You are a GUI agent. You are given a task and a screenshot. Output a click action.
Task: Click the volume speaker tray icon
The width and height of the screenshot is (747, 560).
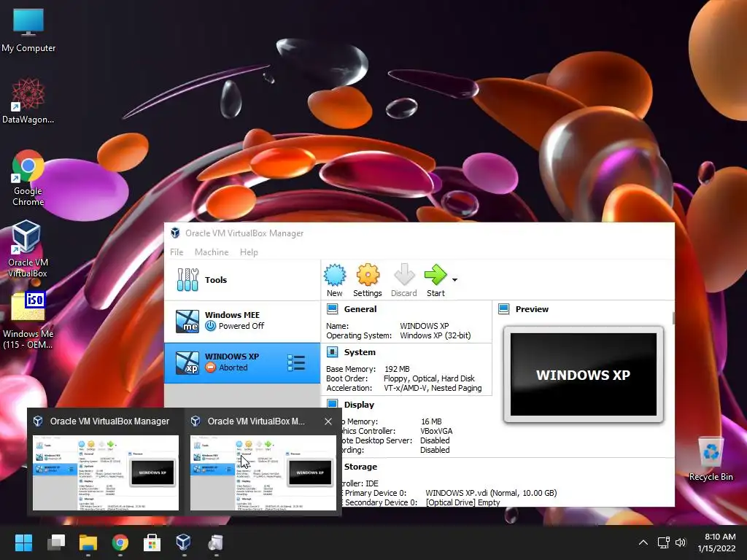click(681, 542)
